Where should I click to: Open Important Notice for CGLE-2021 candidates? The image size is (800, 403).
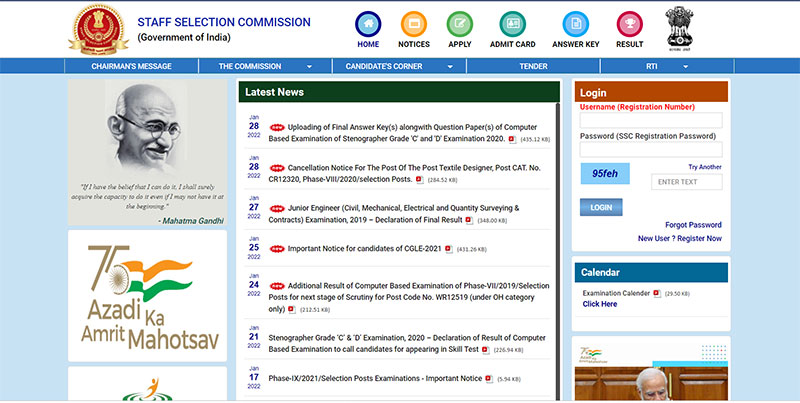364,249
